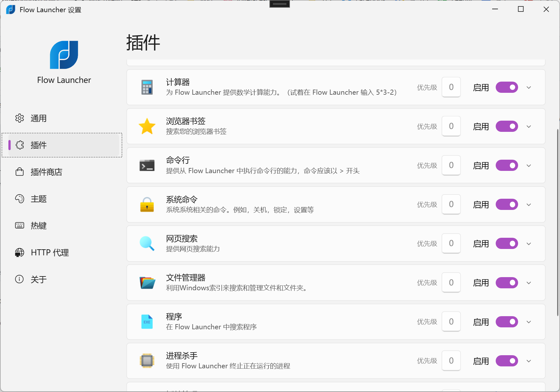560x392 pixels.
Task: Disable the 计算器 plugin toggle
Action: tap(507, 87)
